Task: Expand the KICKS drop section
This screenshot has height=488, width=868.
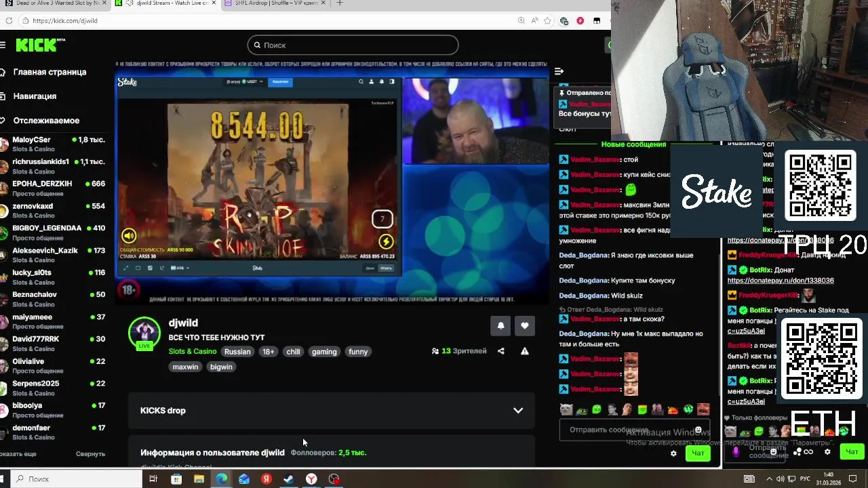Action: click(332, 411)
